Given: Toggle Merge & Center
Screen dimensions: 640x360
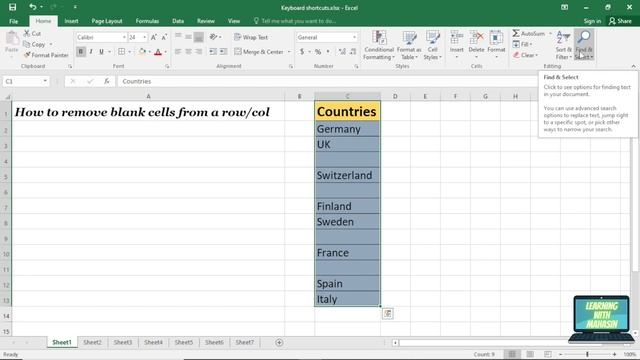Looking at the screenshot, I should 259,52.
